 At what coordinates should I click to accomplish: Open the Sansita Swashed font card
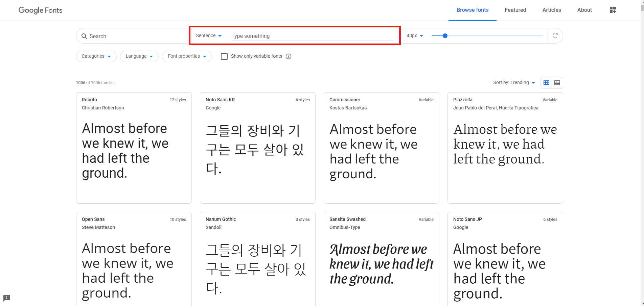point(382,259)
